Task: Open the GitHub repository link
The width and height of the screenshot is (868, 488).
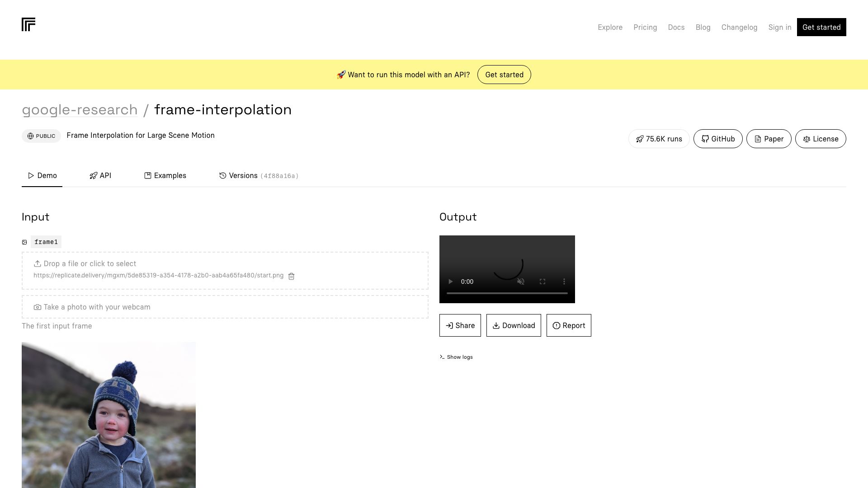Action: 717,139
